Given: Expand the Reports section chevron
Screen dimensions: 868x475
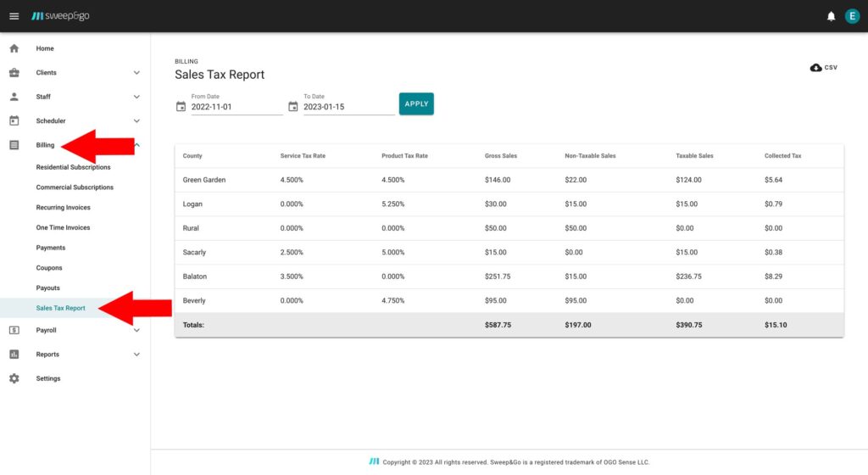Looking at the screenshot, I should point(136,355).
